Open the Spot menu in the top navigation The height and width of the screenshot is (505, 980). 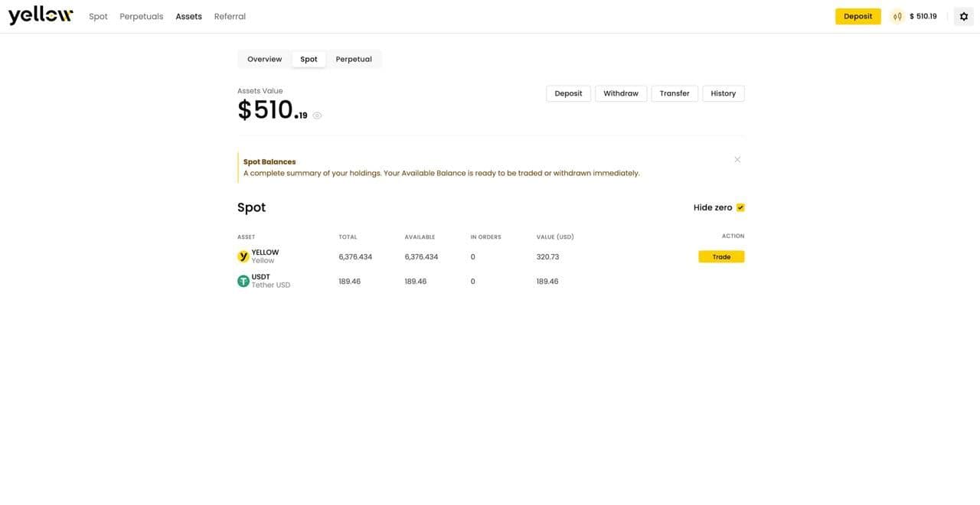(x=98, y=16)
